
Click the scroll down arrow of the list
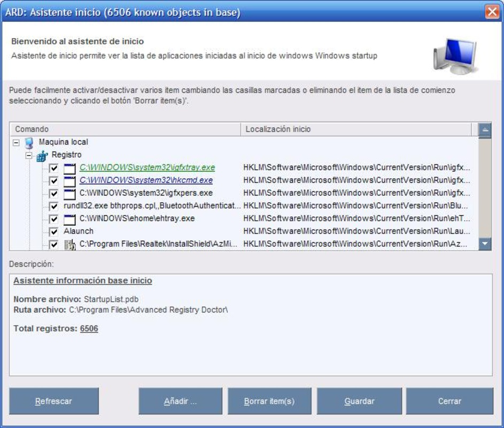point(485,243)
